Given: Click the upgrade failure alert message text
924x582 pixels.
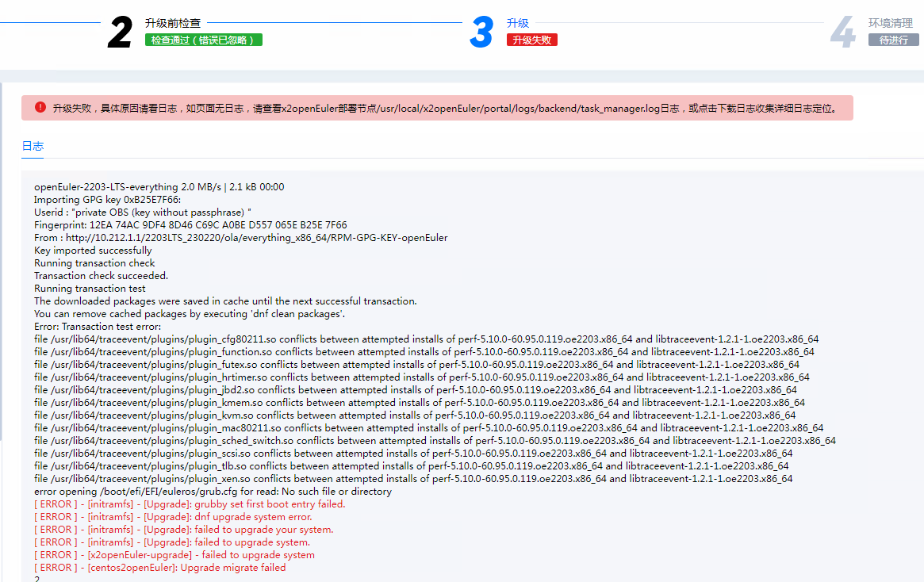Looking at the screenshot, I should [444, 108].
